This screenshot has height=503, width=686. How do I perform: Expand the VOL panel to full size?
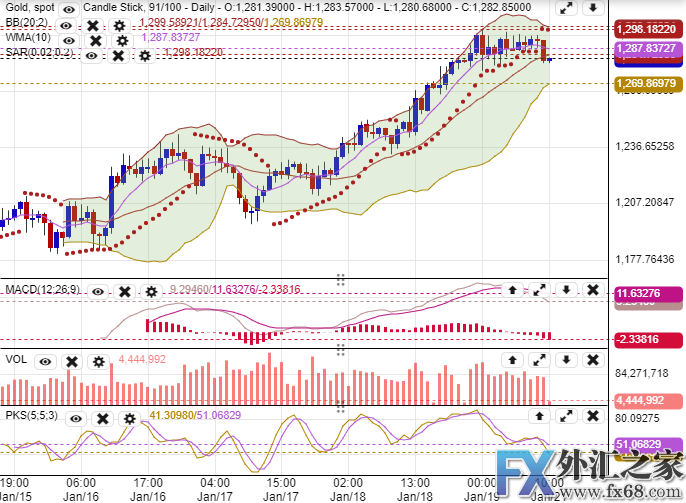pyautogui.click(x=539, y=359)
